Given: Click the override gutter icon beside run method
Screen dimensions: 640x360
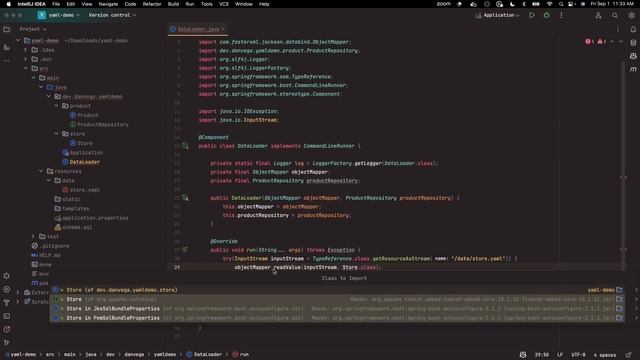Looking at the screenshot, I should click(x=185, y=249).
